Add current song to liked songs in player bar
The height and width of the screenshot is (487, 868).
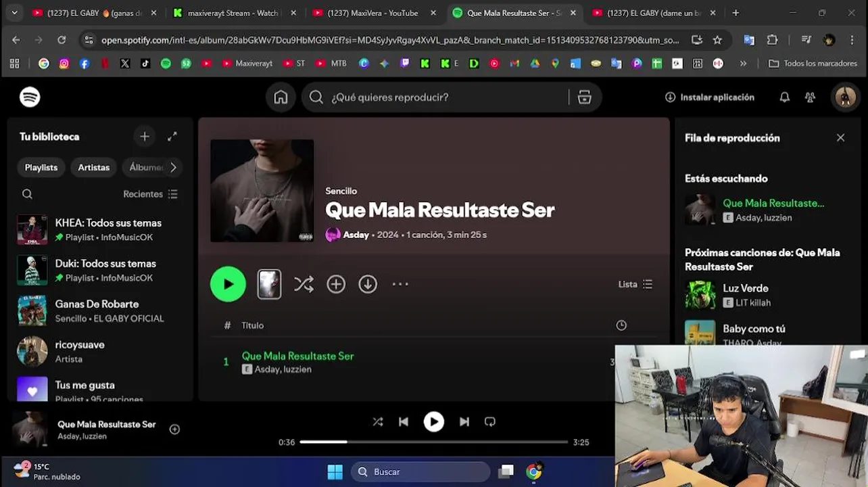[x=174, y=430]
